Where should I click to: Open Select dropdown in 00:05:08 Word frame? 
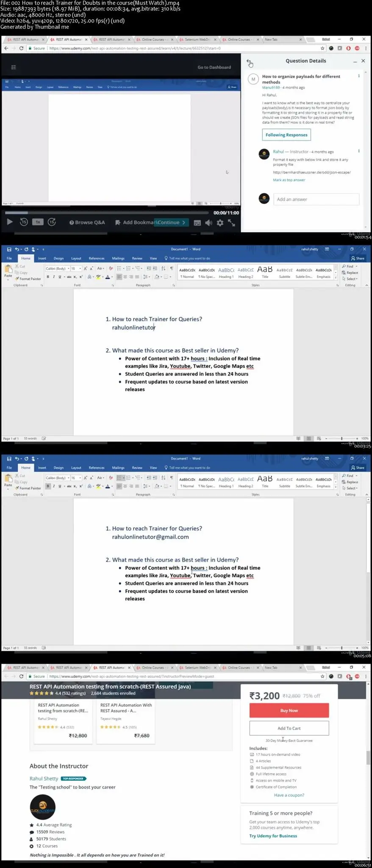point(350,488)
